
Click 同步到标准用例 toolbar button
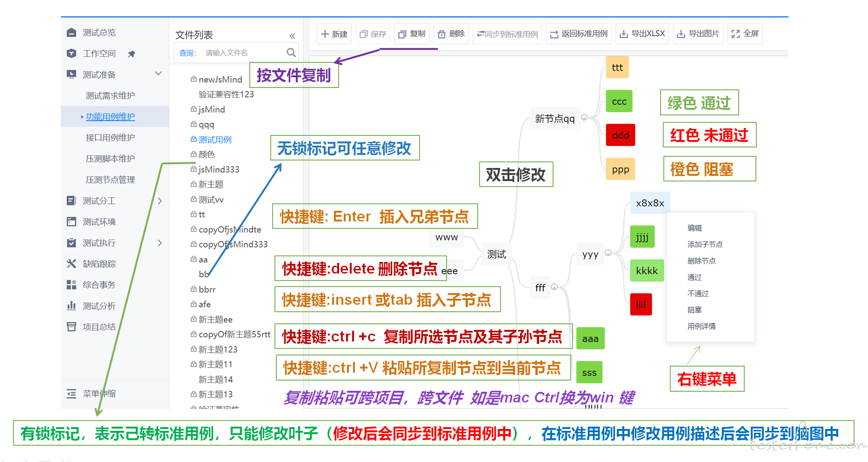507,34
